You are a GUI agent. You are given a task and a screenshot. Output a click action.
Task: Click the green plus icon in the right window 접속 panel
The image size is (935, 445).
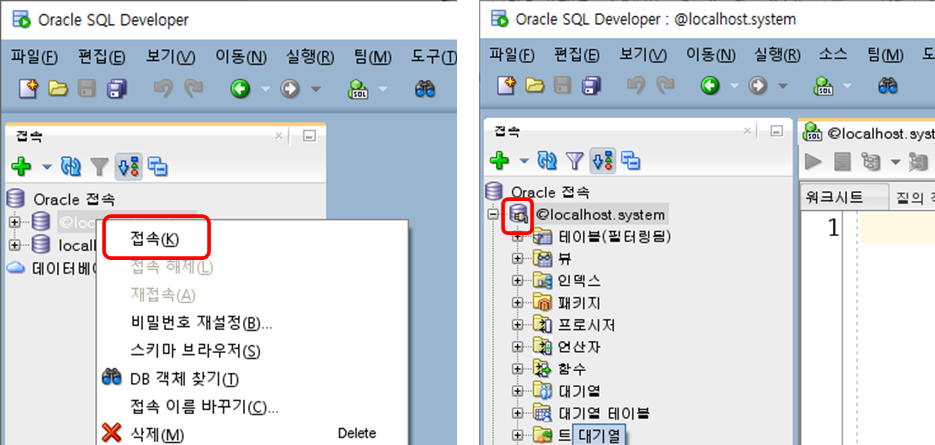[x=499, y=160]
